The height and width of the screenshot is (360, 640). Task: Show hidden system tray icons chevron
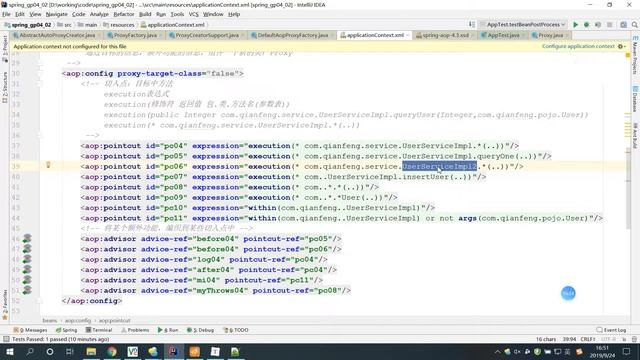click(497, 351)
